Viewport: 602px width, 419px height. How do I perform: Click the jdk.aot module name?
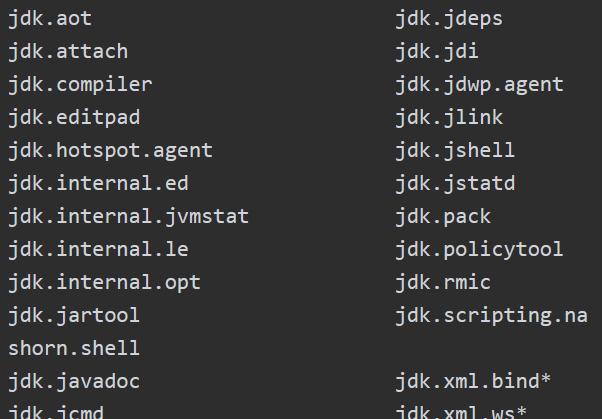click(x=50, y=19)
